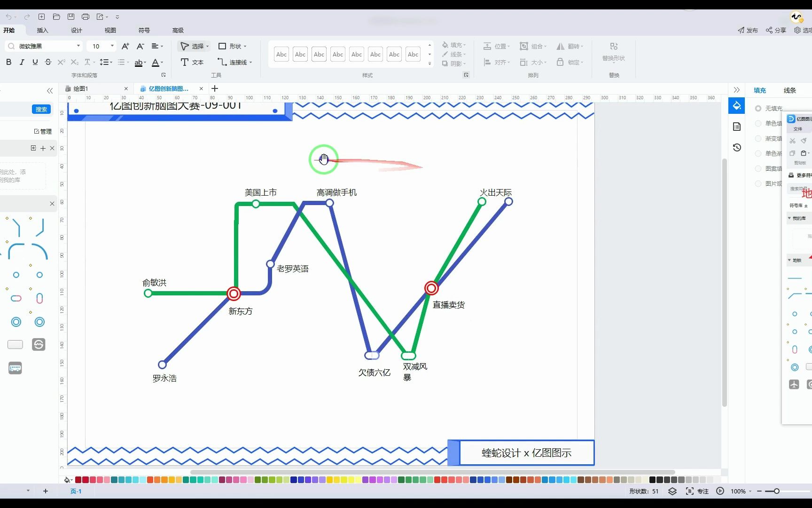
Task: Click fit-to-page icon in status bar
Action: tap(689, 491)
